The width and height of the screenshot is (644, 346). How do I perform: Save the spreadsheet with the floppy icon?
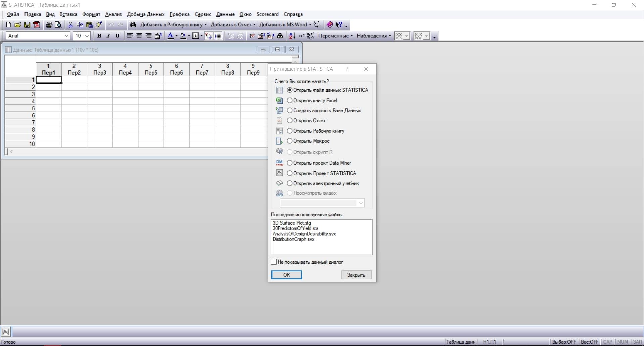pyautogui.click(x=27, y=25)
